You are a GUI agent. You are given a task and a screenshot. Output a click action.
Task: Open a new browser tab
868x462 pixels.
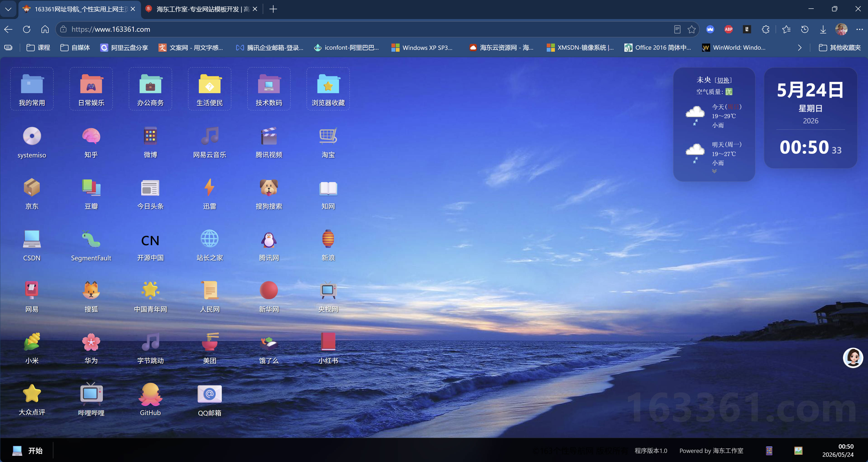[x=273, y=9]
